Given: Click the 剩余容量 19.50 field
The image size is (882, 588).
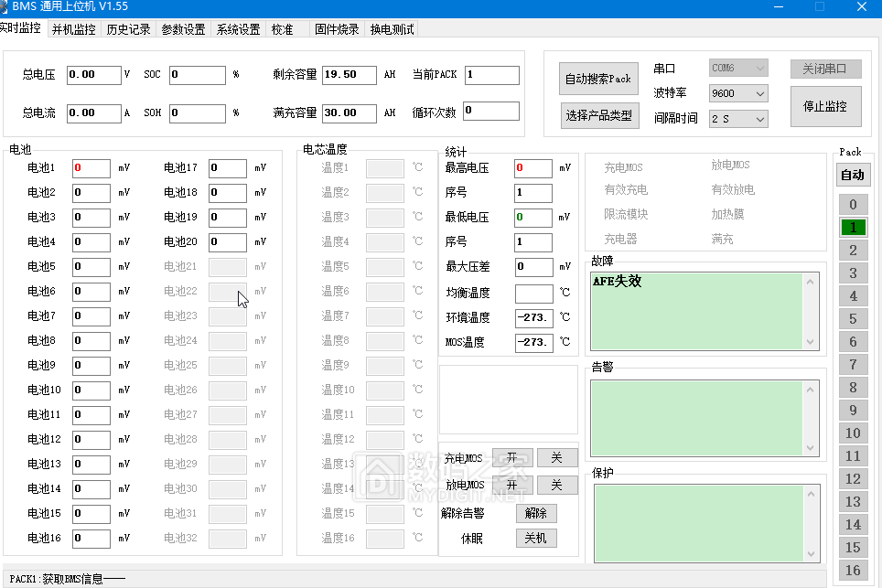Looking at the screenshot, I should (350, 75).
